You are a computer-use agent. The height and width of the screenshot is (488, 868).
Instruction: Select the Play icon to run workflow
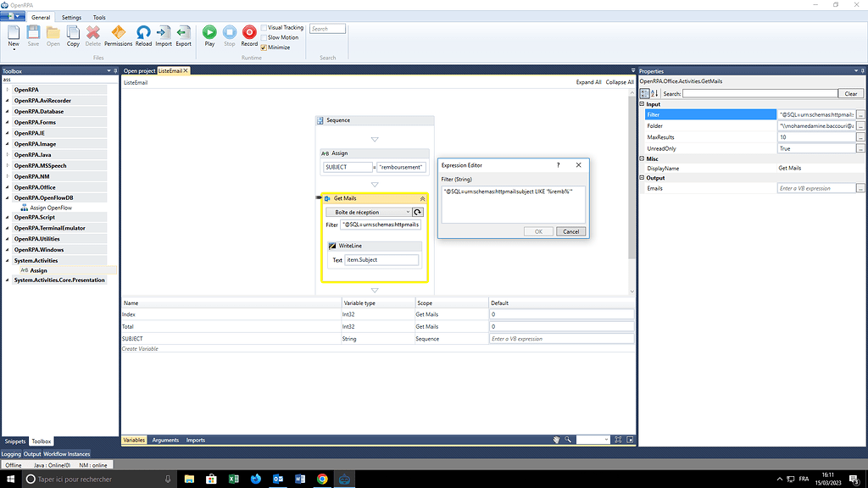click(211, 34)
